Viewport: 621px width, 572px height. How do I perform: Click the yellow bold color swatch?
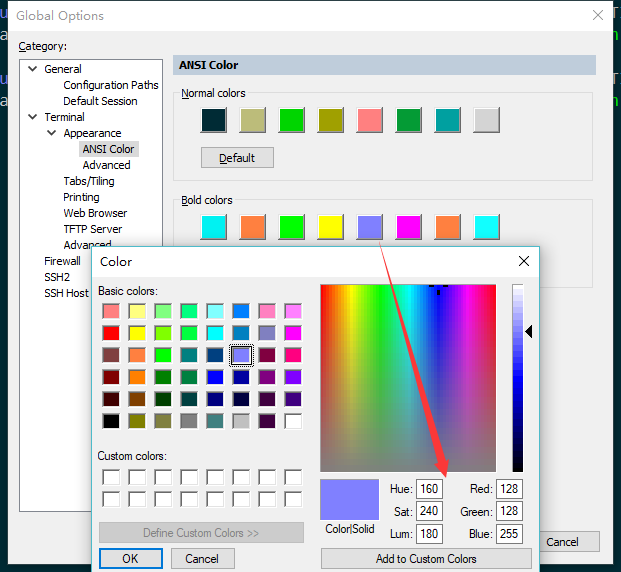click(x=331, y=227)
